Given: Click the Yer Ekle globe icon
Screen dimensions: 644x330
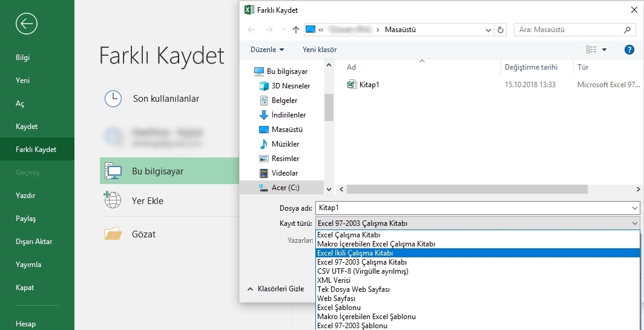Looking at the screenshot, I should [112, 200].
